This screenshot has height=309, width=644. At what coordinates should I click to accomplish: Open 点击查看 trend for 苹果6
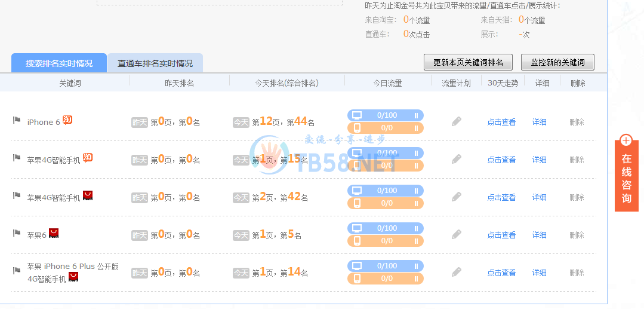pos(501,235)
